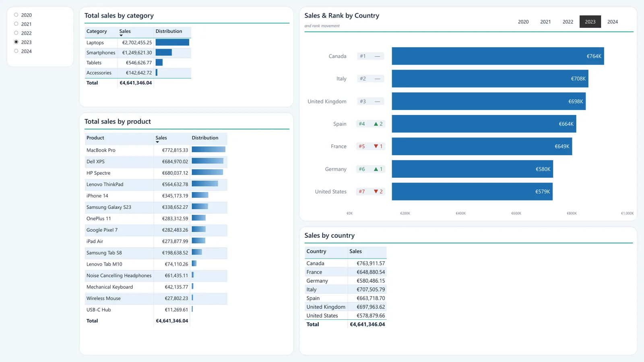Screen dimensions: 644x362
Task: Select the Samsung Galaxy S23 row
Action: tap(156, 207)
